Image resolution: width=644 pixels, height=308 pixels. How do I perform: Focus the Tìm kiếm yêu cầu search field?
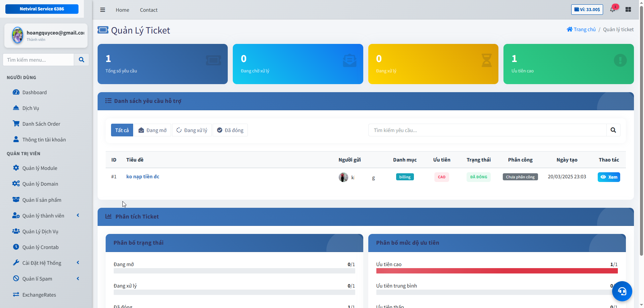pyautogui.click(x=487, y=130)
